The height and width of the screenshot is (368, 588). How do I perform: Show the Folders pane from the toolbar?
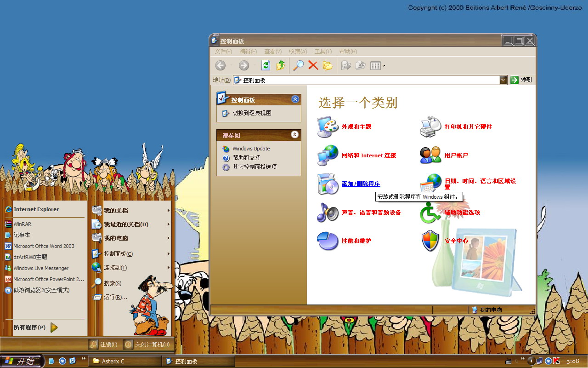[x=328, y=65]
